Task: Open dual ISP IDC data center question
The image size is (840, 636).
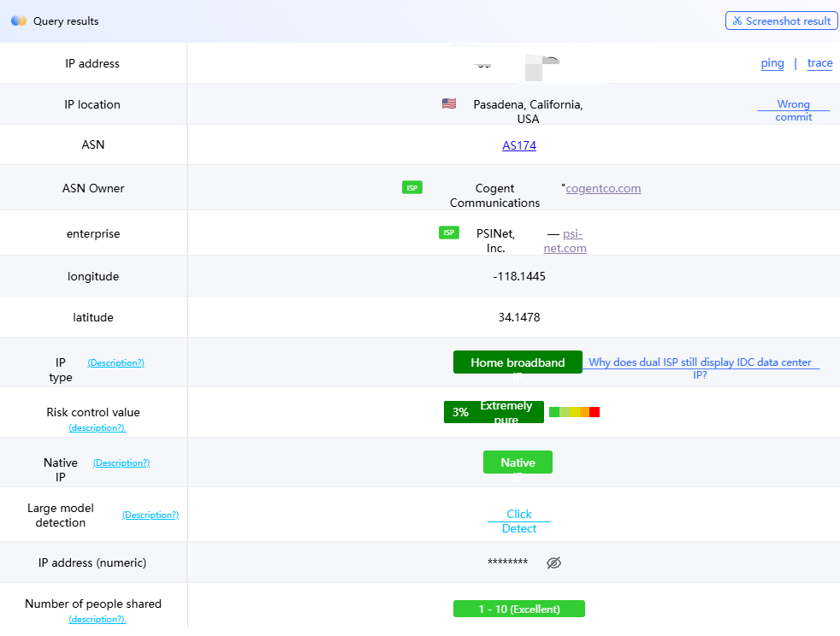Action: pos(700,368)
